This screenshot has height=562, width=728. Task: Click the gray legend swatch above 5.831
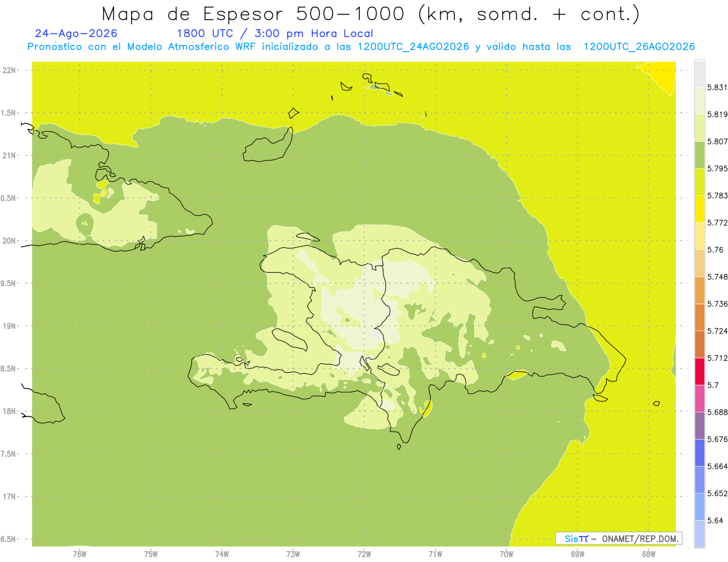699,73
